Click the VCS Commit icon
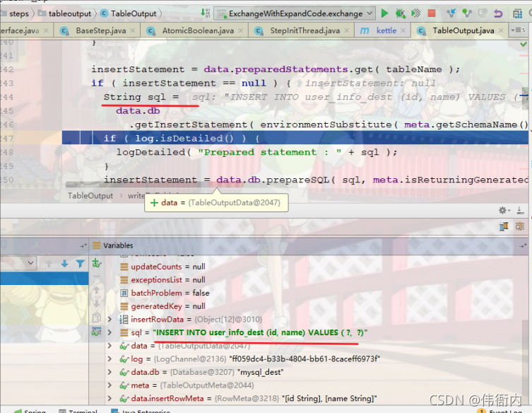The width and height of the screenshot is (532, 413). [x=467, y=13]
